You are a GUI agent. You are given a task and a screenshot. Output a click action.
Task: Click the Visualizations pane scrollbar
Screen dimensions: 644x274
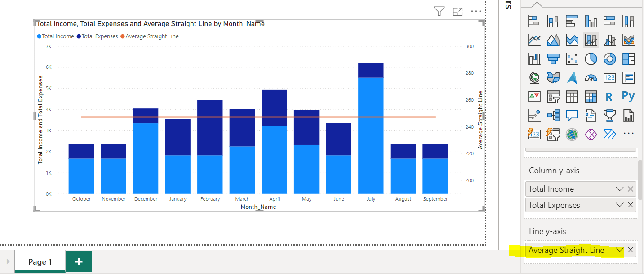(x=640, y=179)
